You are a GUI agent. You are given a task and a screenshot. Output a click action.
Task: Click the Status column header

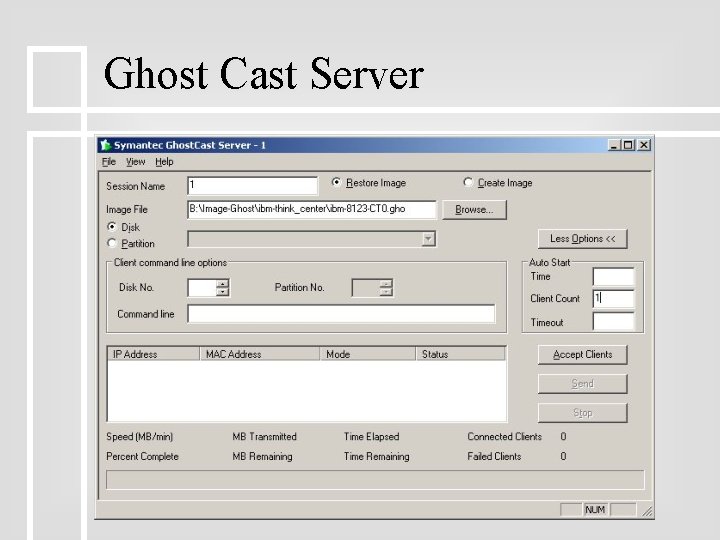coord(461,354)
